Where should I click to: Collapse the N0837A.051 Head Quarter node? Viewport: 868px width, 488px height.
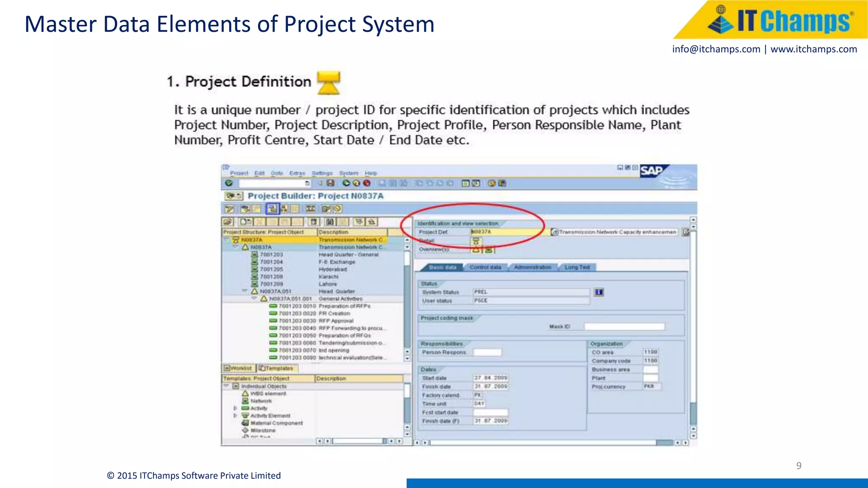[245, 291]
